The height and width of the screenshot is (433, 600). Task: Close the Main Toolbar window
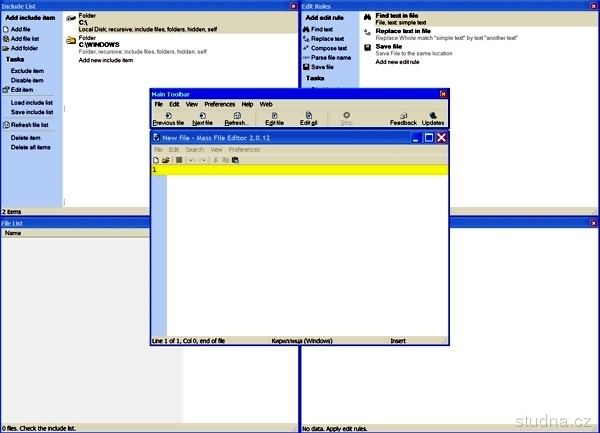(443, 94)
